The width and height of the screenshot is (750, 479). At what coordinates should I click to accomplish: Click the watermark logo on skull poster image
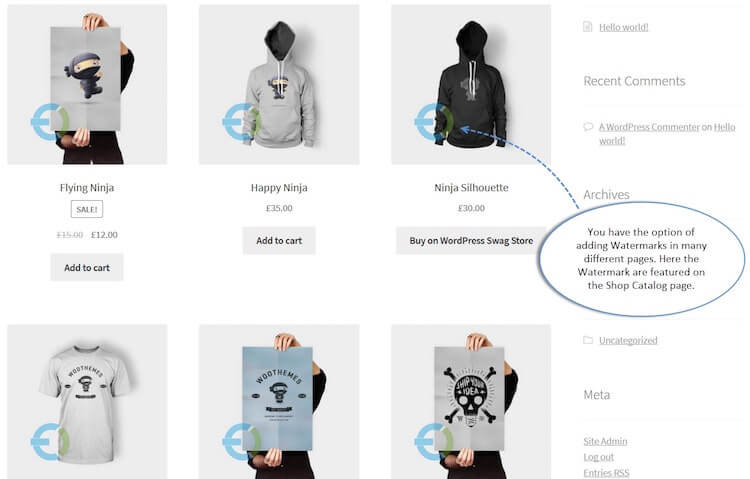(434, 442)
